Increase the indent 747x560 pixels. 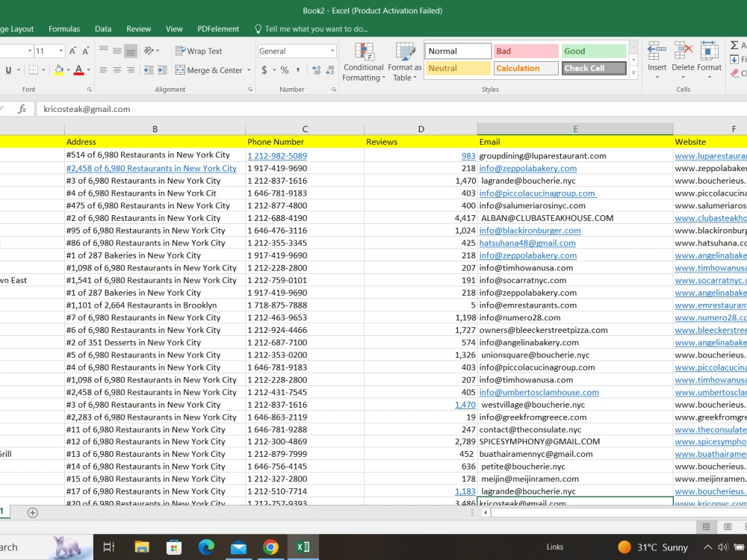[x=162, y=70]
